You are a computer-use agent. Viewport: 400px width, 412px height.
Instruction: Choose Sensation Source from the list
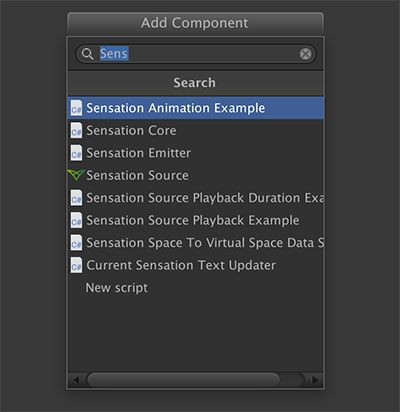click(x=195, y=175)
